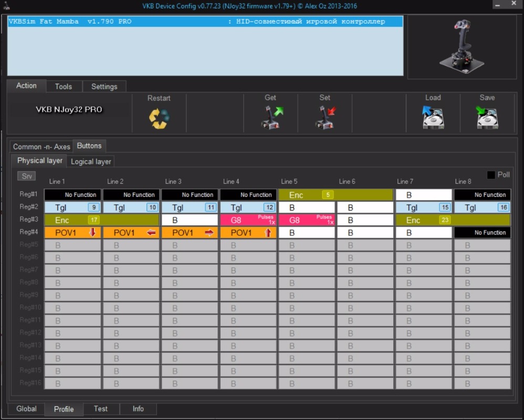This screenshot has height=420, width=524.
Task: Click No Function cell Reg#1 Line 1
Action: [73, 195]
